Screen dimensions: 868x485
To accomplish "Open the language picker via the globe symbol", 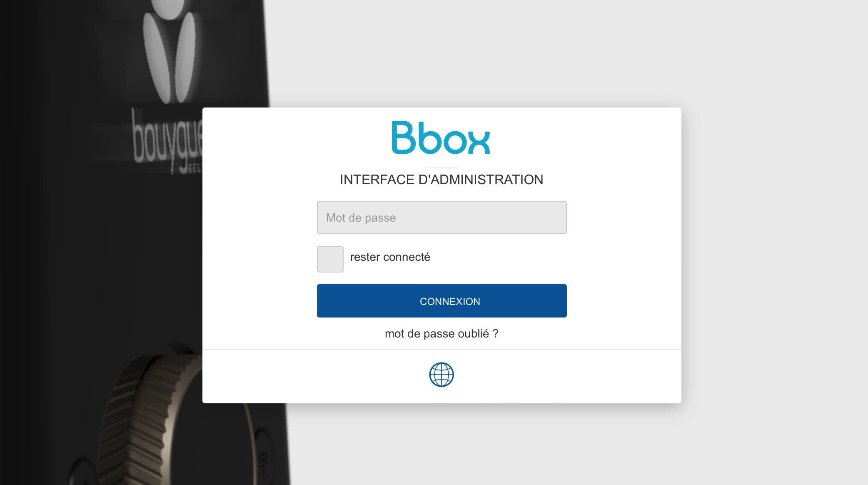I will click(x=442, y=375).
